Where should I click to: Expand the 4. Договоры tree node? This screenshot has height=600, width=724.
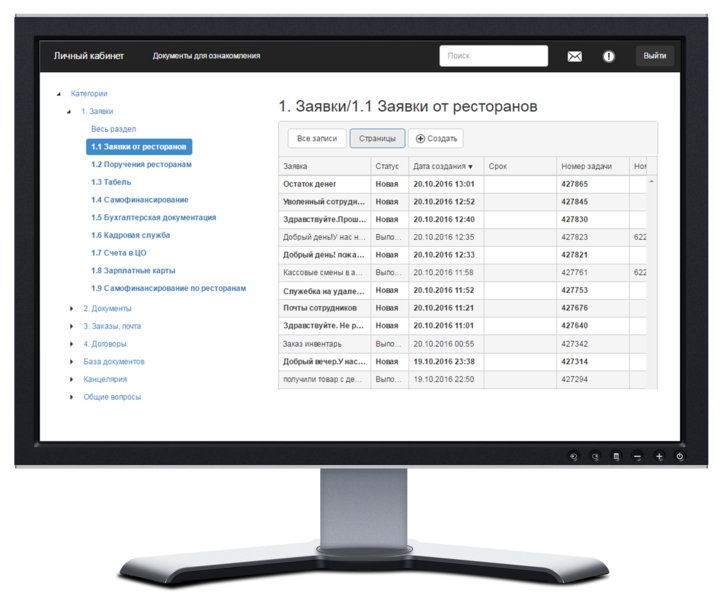[x=71, y=344]
